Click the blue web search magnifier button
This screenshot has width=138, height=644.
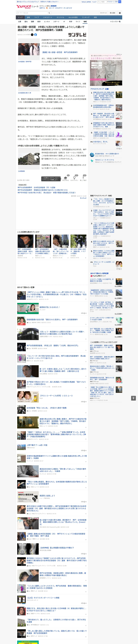click(120, 2)
